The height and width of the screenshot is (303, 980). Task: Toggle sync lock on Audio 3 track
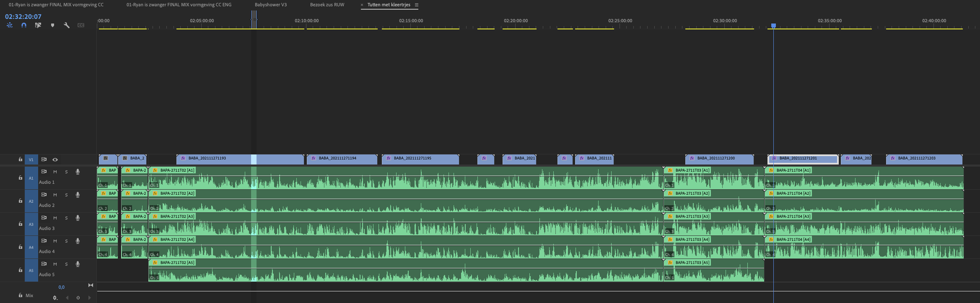click(44, 217)
